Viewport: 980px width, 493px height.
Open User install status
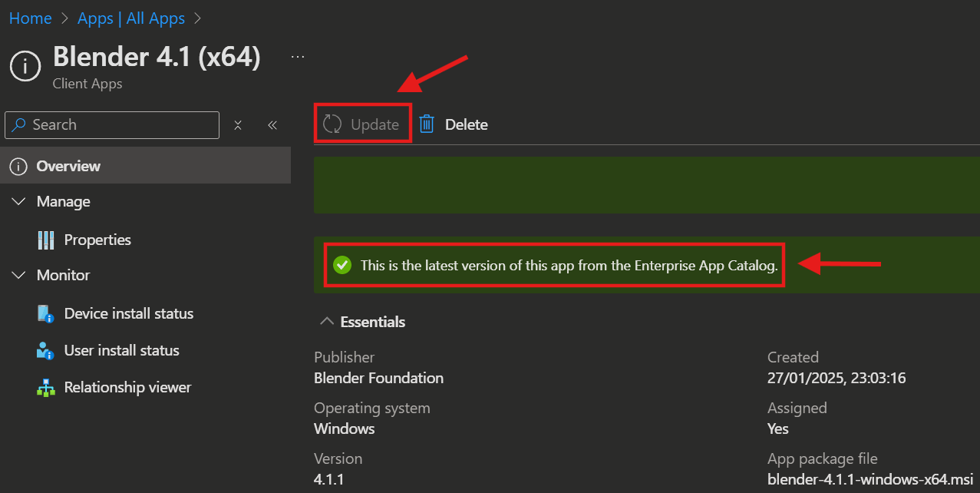(x=122, y=350)
